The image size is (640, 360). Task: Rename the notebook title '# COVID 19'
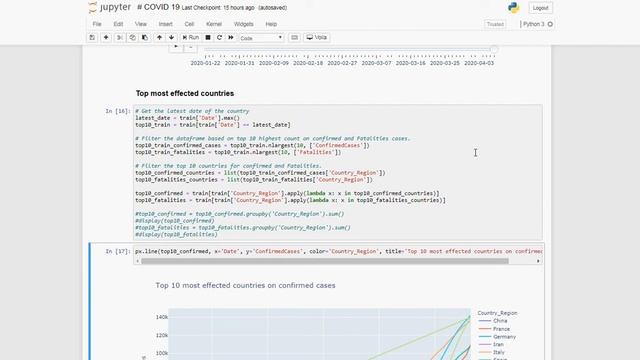[x=158, y=7]
